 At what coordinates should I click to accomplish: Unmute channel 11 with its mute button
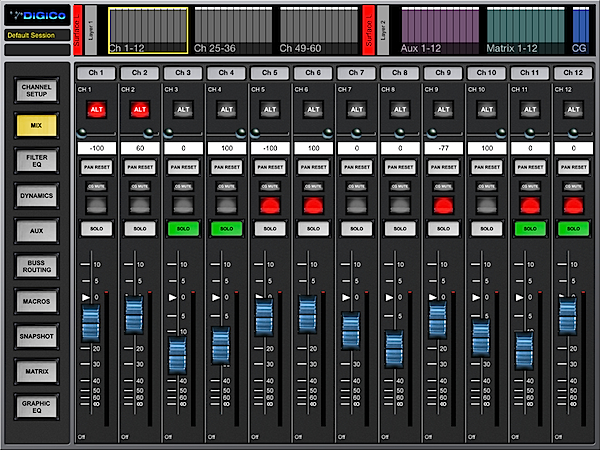coord(530,205)
